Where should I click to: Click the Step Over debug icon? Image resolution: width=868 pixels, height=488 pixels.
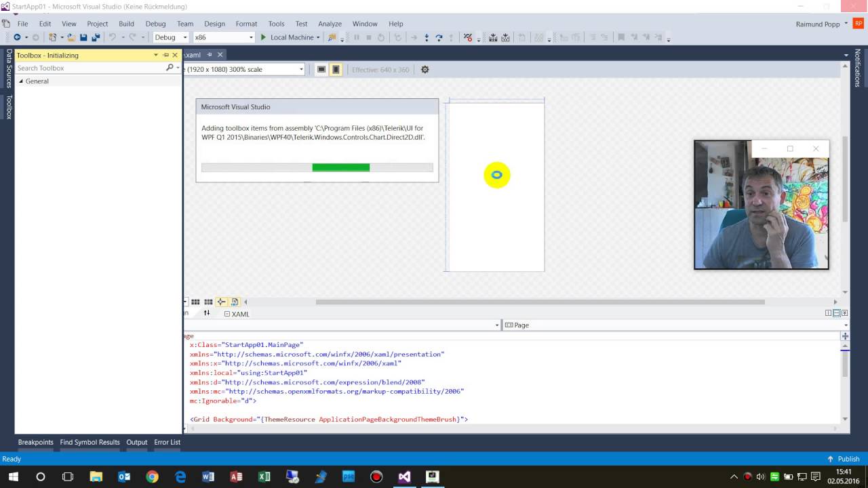pyautogui.click(x=439, y=37)
